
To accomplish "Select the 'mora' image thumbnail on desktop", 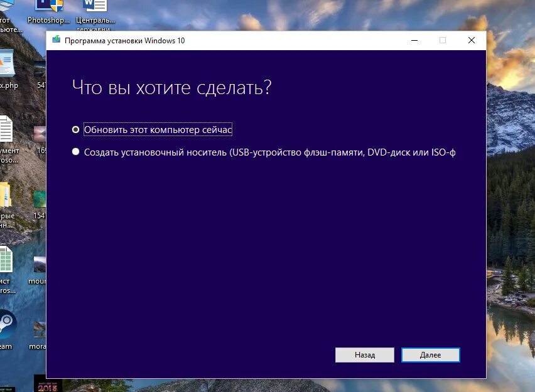I will (x=40, y=330).
